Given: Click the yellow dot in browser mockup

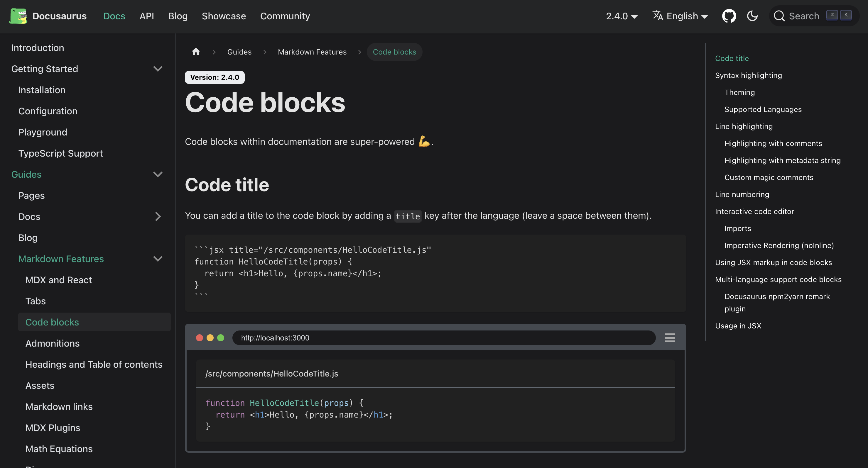Looking at the screenshot, I should 210,337.
